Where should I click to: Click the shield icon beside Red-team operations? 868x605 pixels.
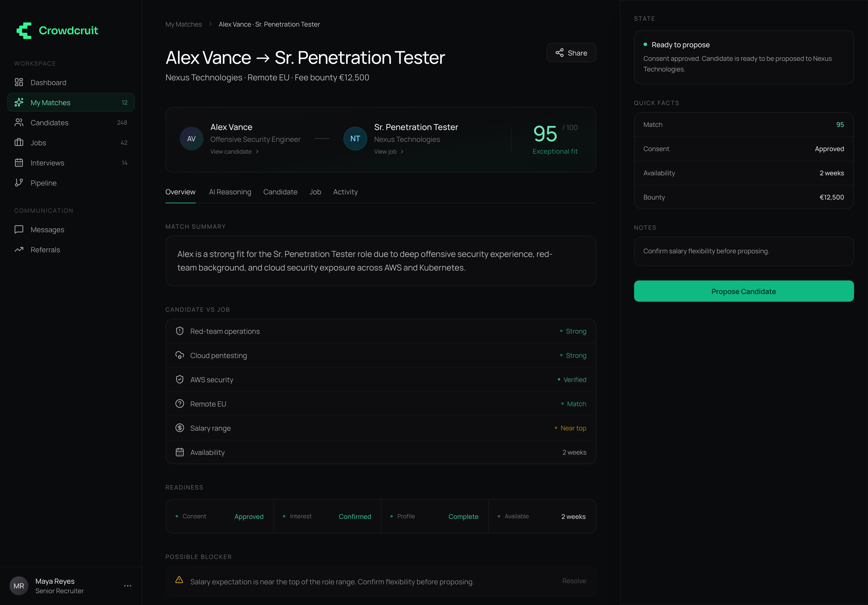(180, 331)
